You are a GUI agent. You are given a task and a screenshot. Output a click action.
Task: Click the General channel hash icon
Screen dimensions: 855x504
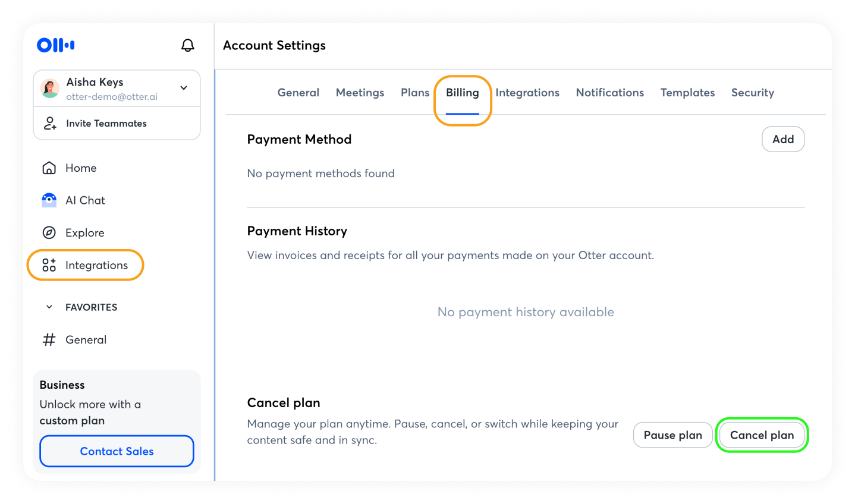coord(49,340)
